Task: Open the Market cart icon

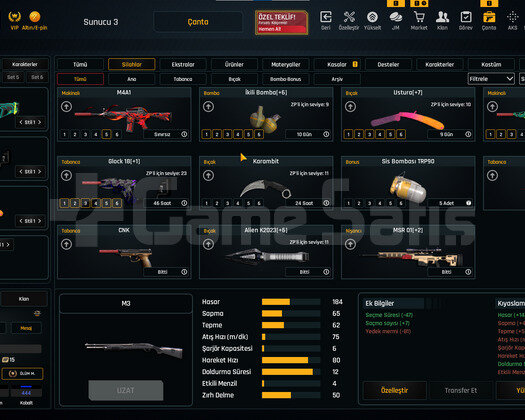Action: click(419, 17)
